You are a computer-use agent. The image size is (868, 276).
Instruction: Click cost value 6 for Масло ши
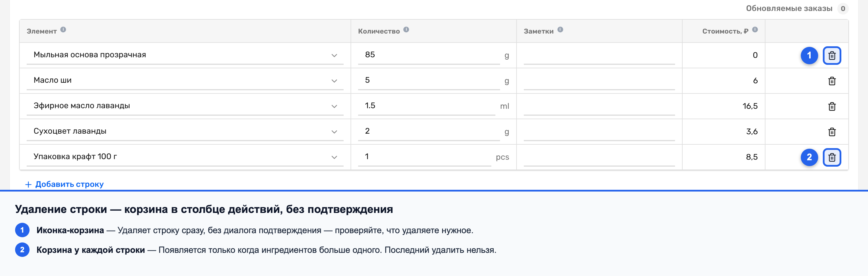pyautogui.click(x=755, y=81)
